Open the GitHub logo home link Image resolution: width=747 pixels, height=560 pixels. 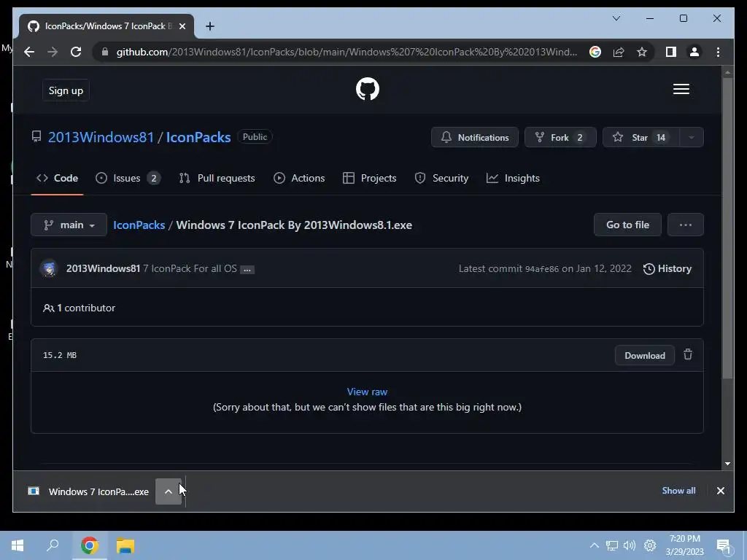(x=368, y=89)
